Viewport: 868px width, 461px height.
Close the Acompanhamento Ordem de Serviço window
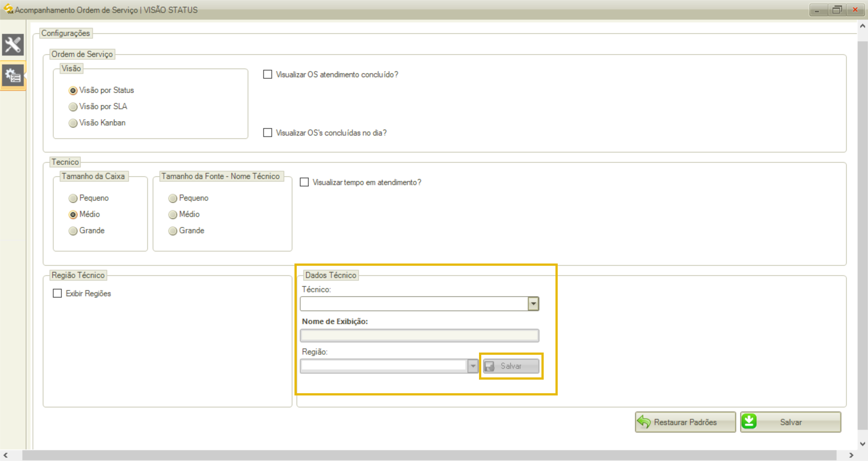pos(855,9)
